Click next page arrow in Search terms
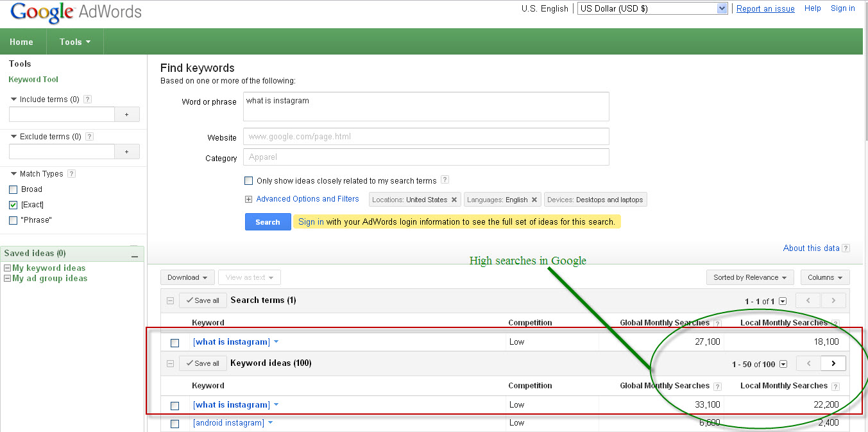 tap(833, 300)
